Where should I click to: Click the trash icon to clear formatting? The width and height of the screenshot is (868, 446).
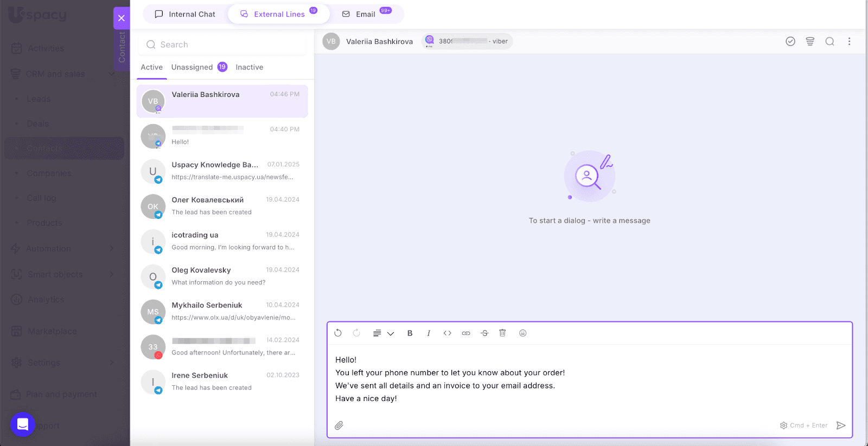(502, 333)
